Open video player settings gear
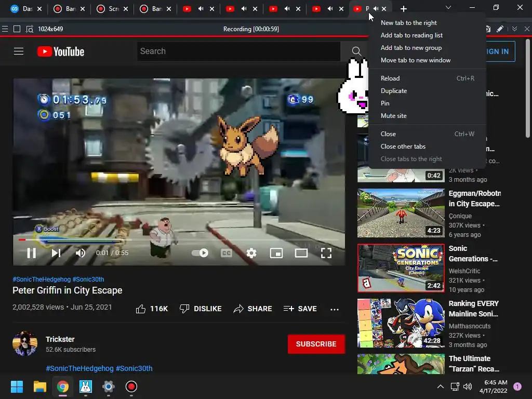The width and height of the screenshot is (532, 399). (x=251, y=253)
